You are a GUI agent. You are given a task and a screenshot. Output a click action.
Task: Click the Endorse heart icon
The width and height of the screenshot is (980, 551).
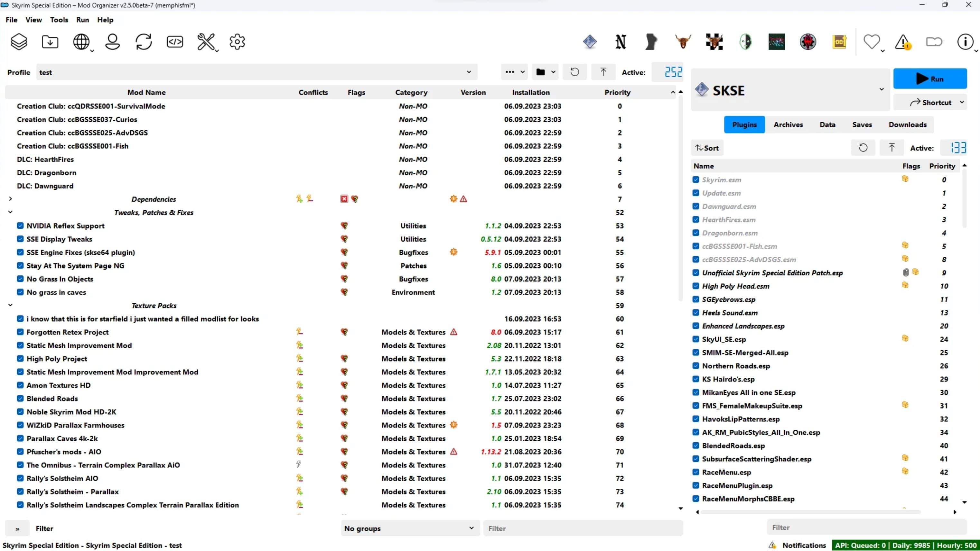871,42
